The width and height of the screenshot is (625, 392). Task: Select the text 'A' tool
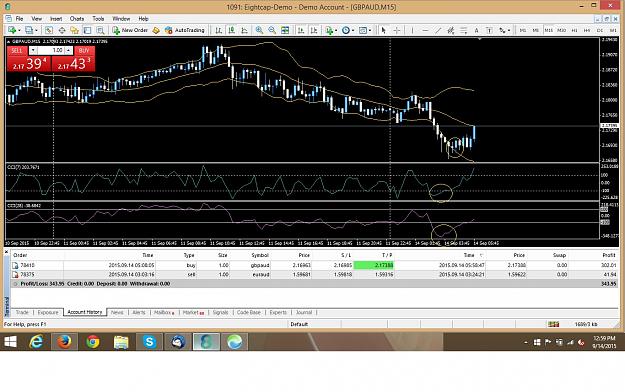(x=476, y=30)
